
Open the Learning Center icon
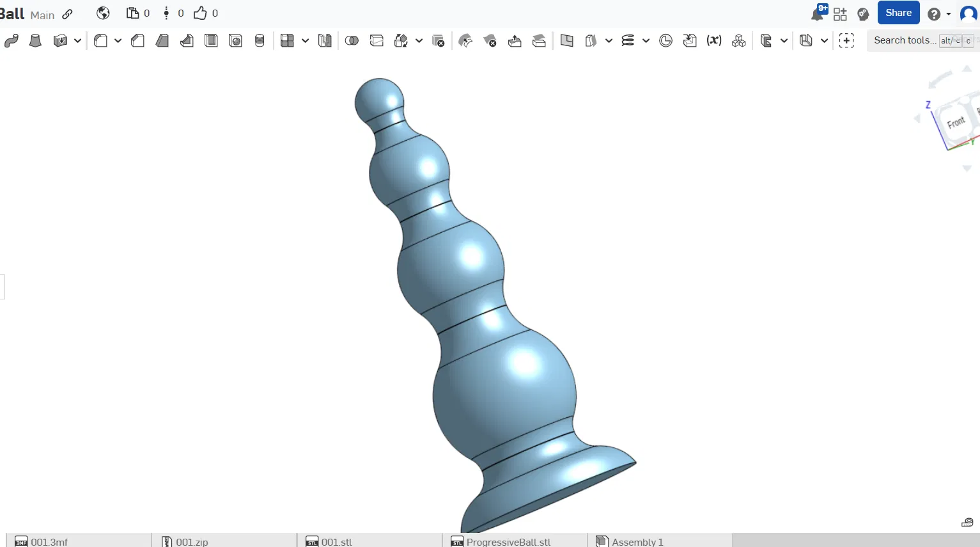tap(863, 14)
